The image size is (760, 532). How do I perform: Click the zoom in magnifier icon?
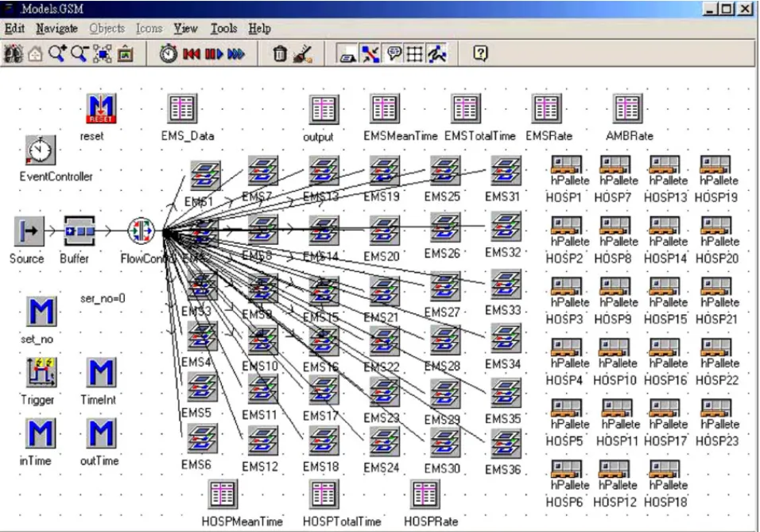57,53
